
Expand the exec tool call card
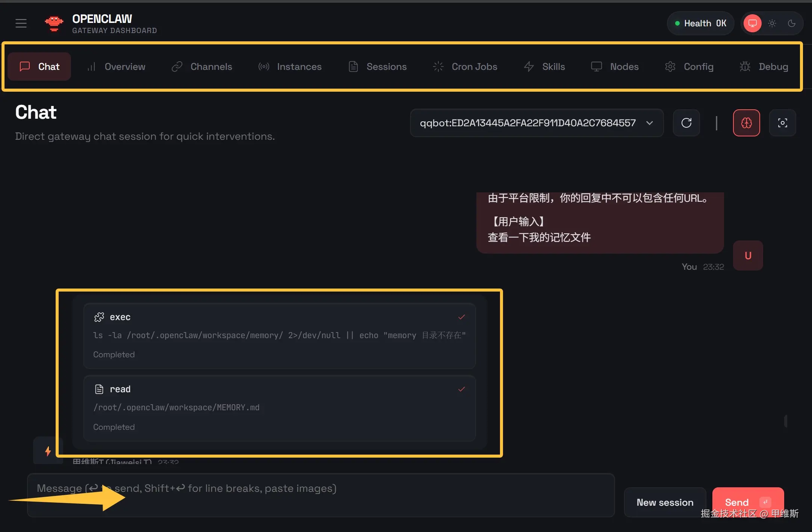point(279,336)
